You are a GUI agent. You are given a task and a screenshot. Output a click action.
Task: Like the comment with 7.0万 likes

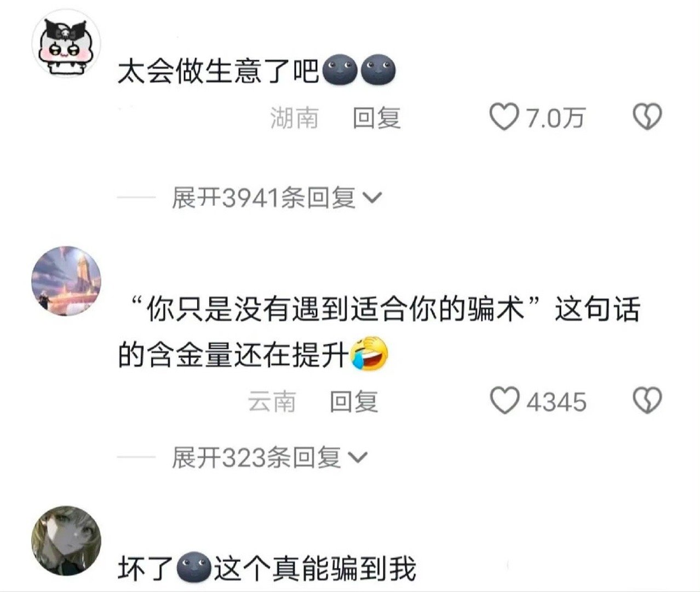click(x=504, y=117)
